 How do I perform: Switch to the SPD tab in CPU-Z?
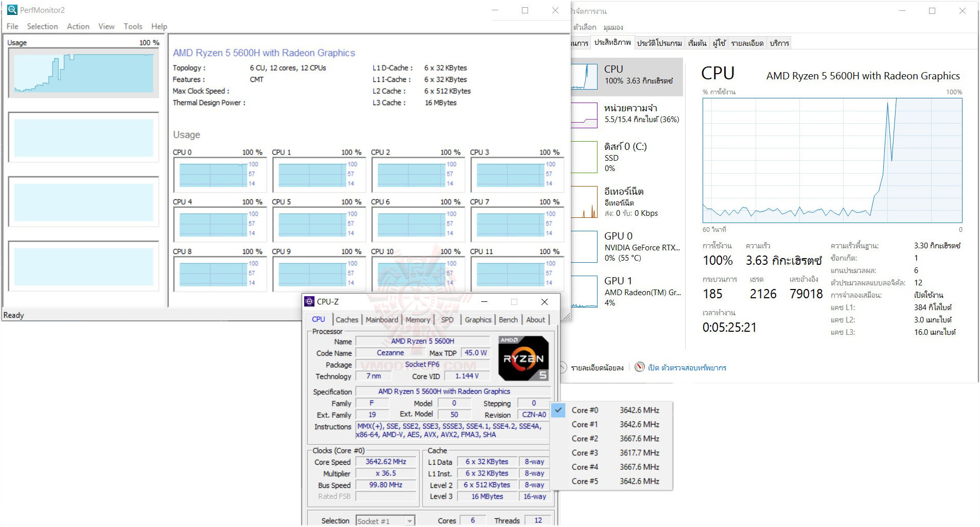pos(447,320)
